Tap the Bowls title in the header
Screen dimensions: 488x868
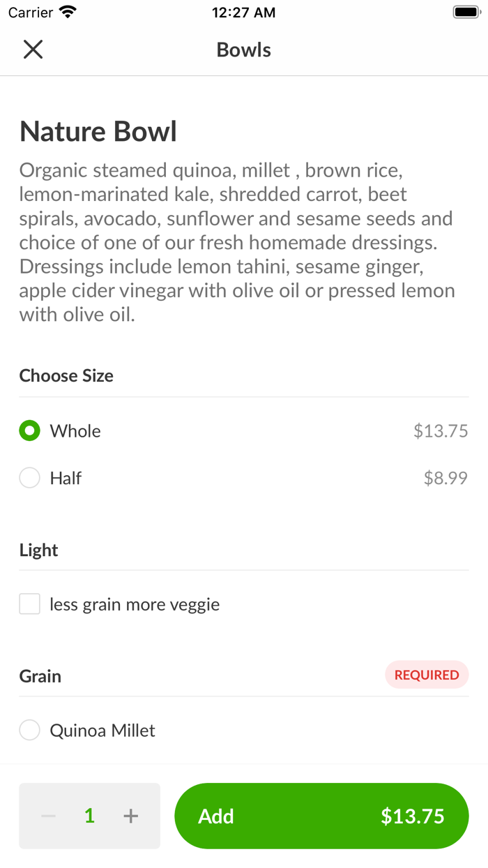[243, 49]
